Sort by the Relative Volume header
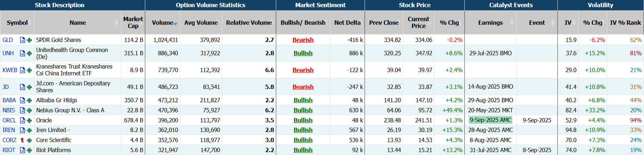644x155 pixels. tap(249, 23)
